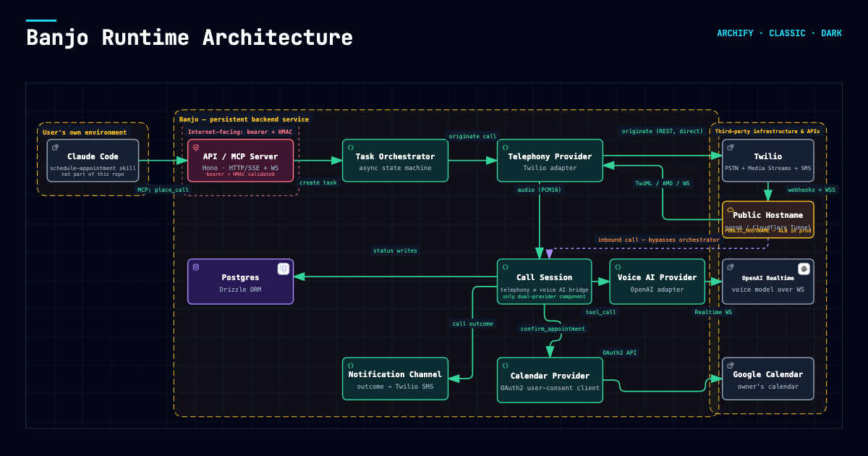Click 'async state machine' subtitle

point(395,168)
